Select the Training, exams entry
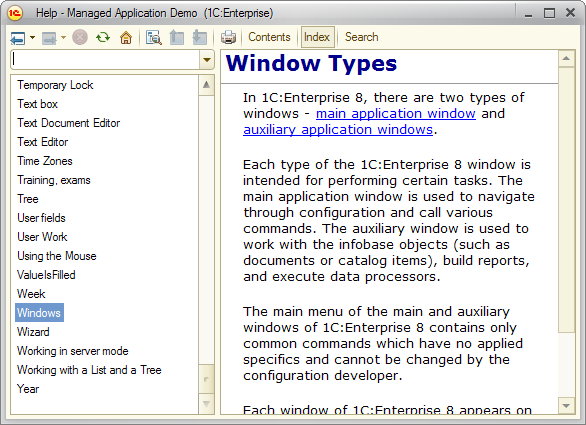586x425 pixels. (54, 180)
